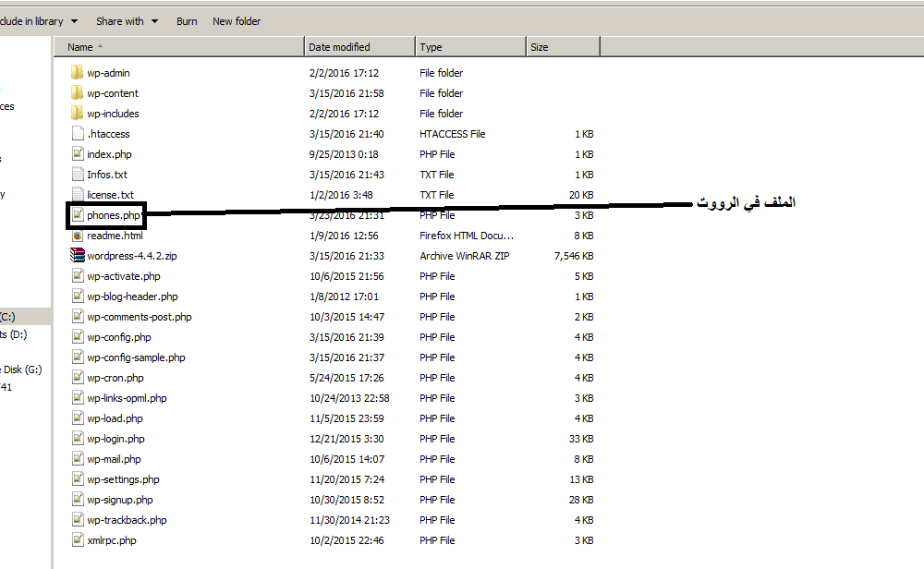Click the Burn toolbar button

pyautogui.click(x=187, y=21)
